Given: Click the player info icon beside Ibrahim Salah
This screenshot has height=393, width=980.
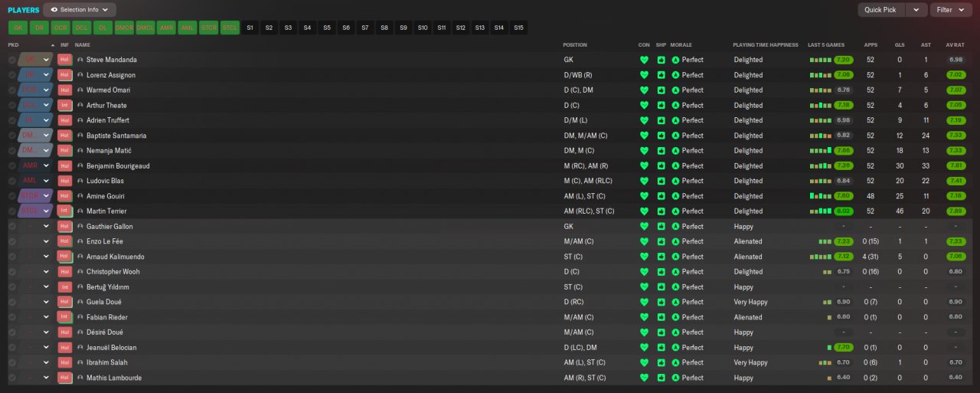Looking at the screenshot, I should coord(80,362).
